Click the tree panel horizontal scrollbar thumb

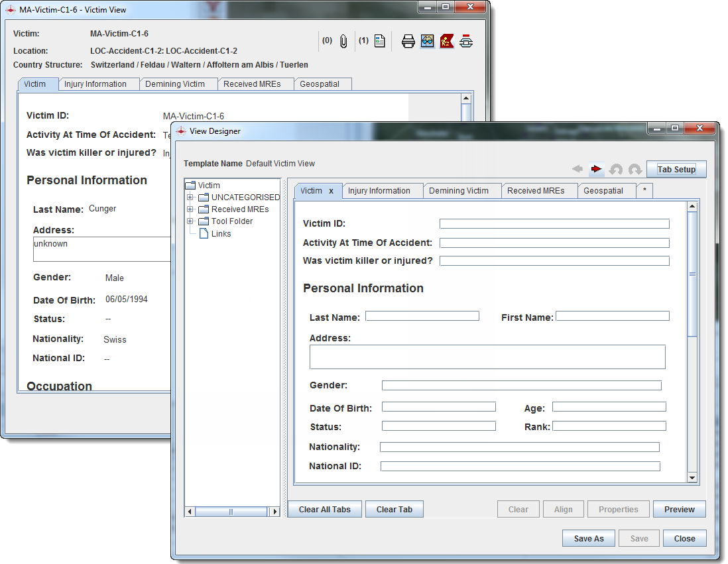[x=231, y=512]
